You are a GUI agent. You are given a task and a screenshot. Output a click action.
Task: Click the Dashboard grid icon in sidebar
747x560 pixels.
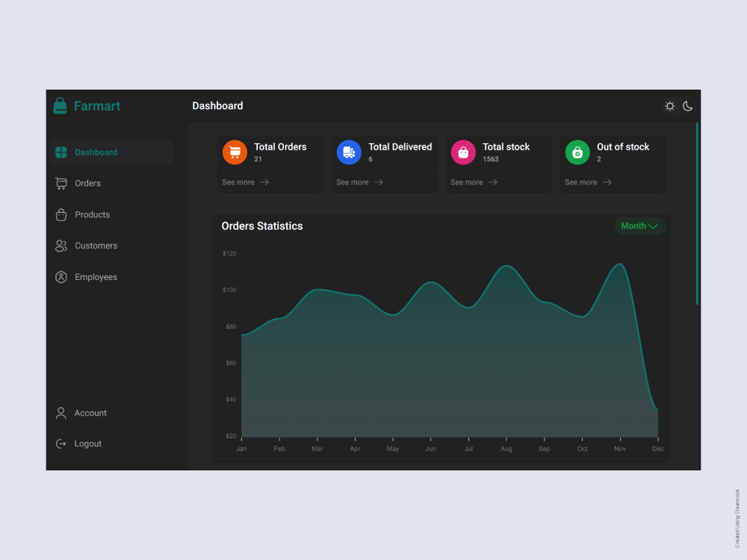[x=61, y=152]
